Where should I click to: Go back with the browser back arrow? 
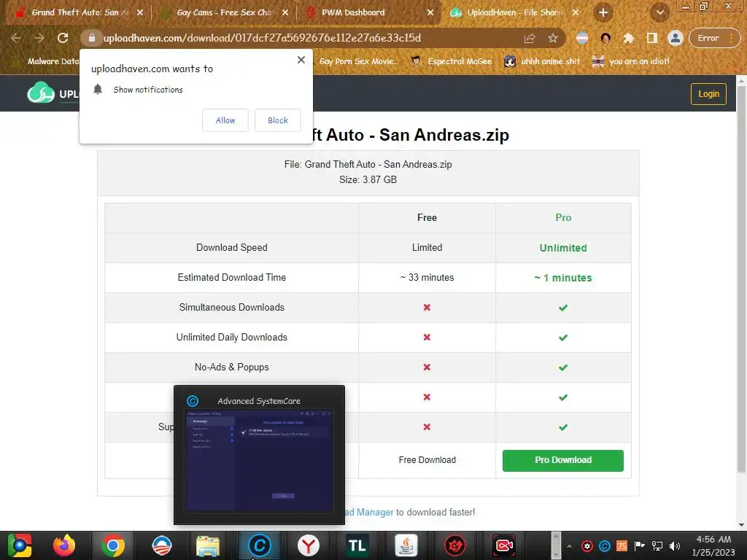pos(16,38)
